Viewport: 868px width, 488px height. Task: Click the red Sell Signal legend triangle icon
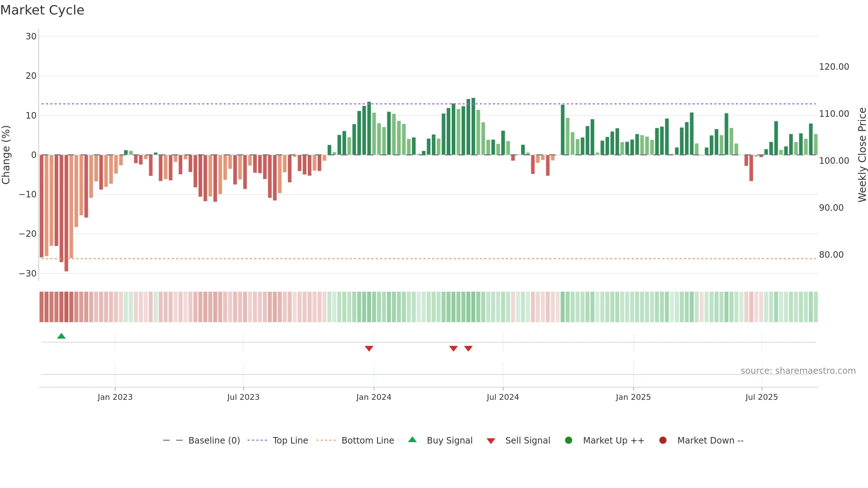[x=491, y=441]
